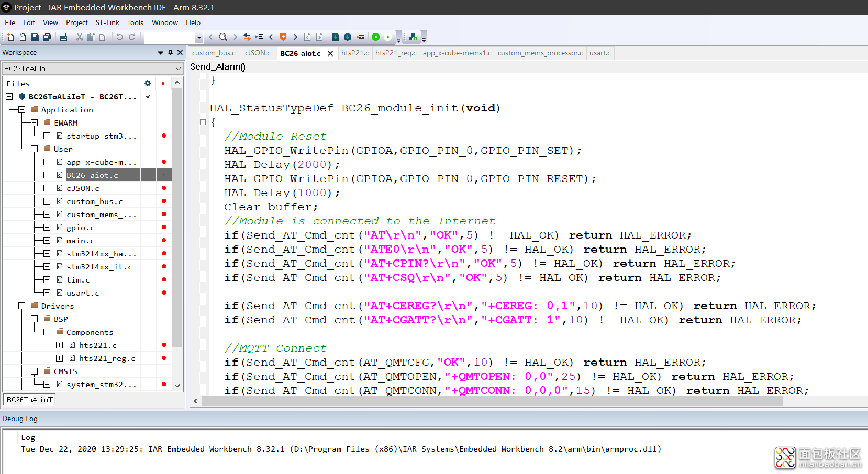This screenshot has width=868, height=474.
Task: Click the Toggle Breakpoint icon
Action: (x=360, y=37)
